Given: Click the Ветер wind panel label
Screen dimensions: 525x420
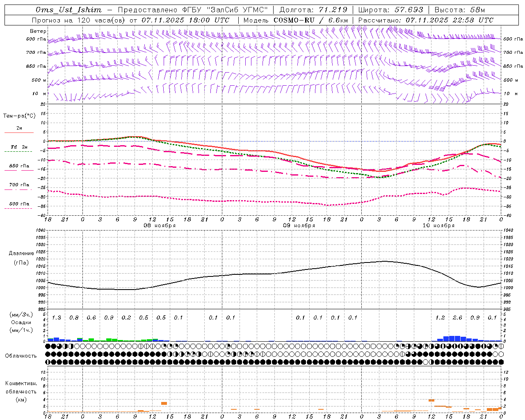Looking at the screenshot, I should pyautogui.click(x=38, y=31).
